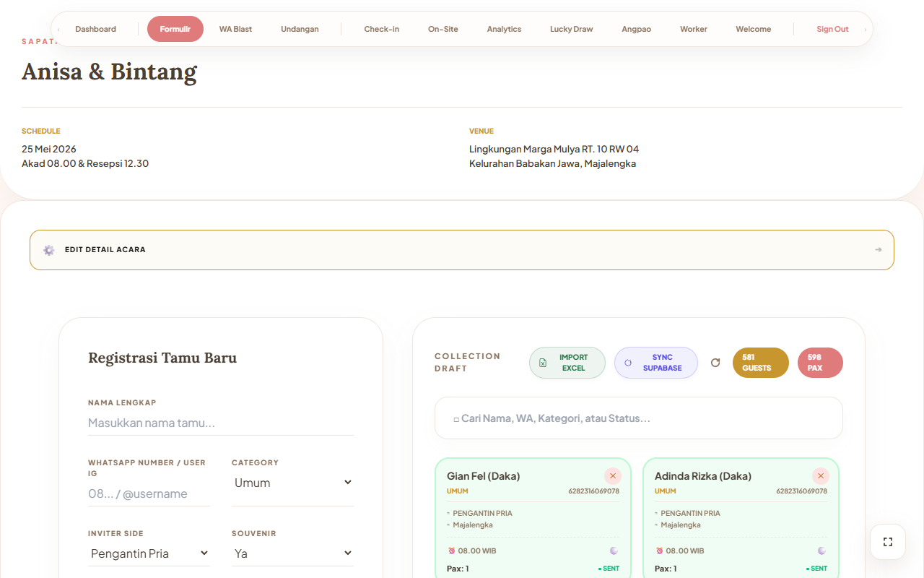Image resolution: width=924 pixels, height=578 pixels.
Task: Go to WA Blast tab
Action: click(x=235, y=29)
